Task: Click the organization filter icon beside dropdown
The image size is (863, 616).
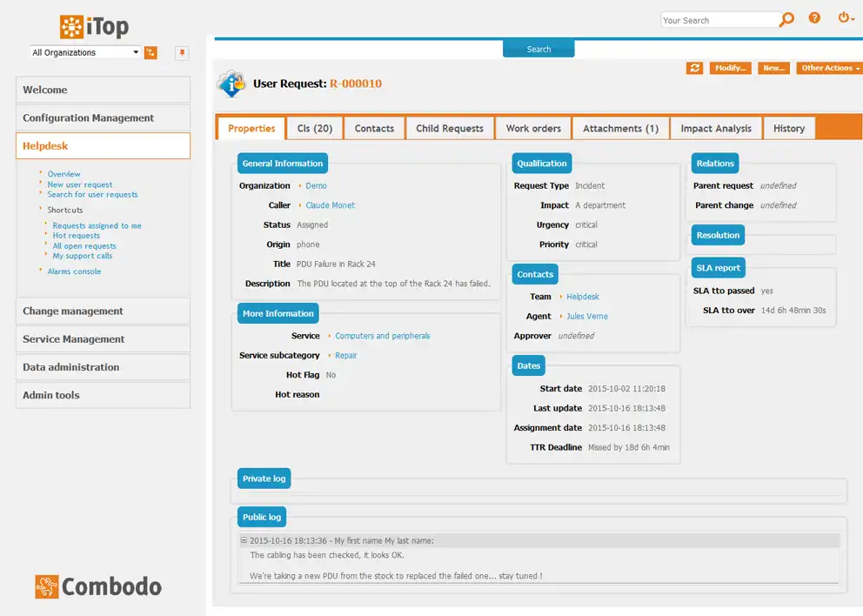Action: tap(151, 52)
